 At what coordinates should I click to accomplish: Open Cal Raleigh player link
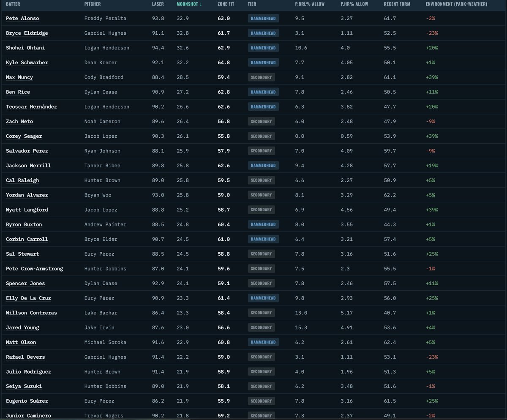[x=22, y=180]
